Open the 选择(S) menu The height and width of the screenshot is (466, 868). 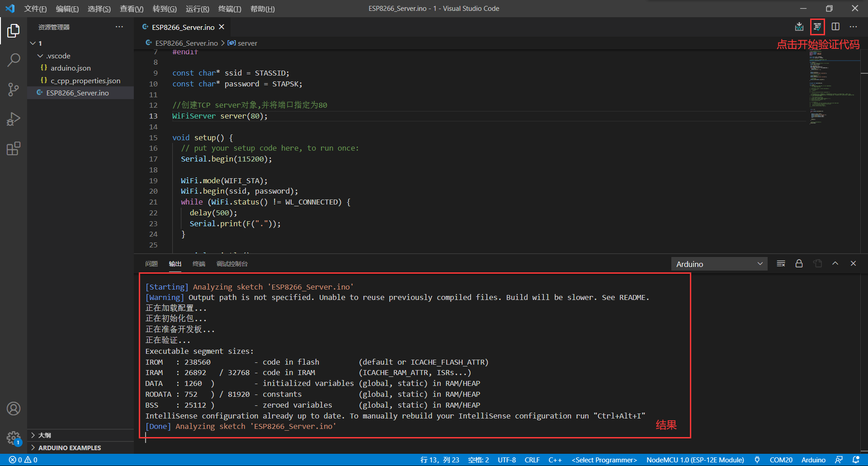99,9
